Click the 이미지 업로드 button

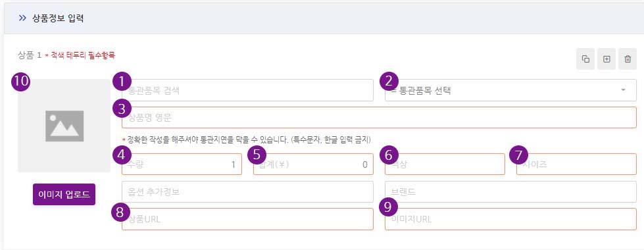[x=64, y=194]
